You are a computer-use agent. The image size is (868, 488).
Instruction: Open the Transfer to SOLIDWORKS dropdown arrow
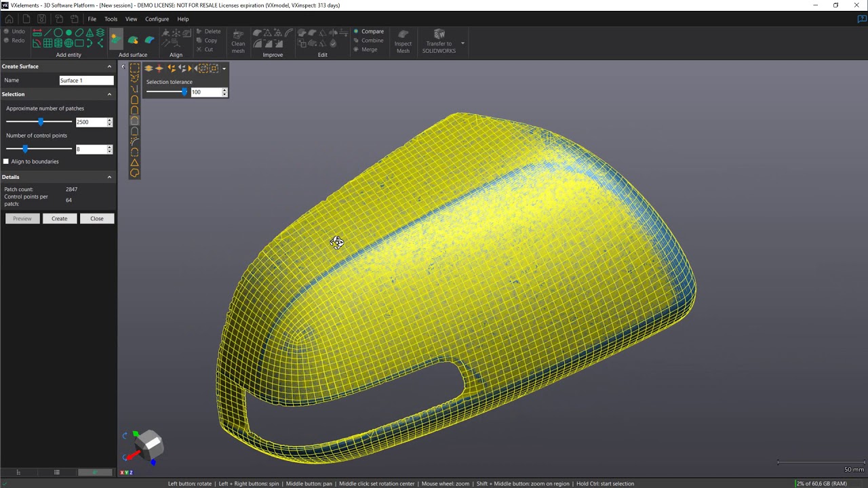(x=462, y=43)
